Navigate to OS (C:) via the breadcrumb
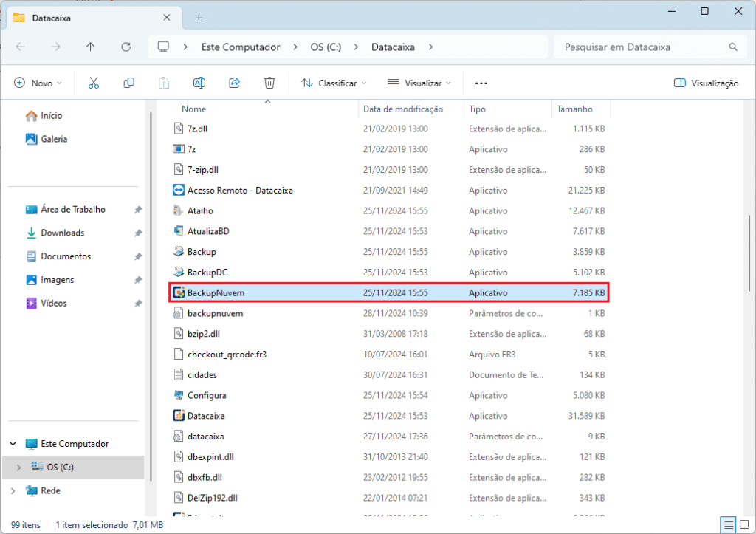This screenshot has width=756, height=534. coord(326,47)
